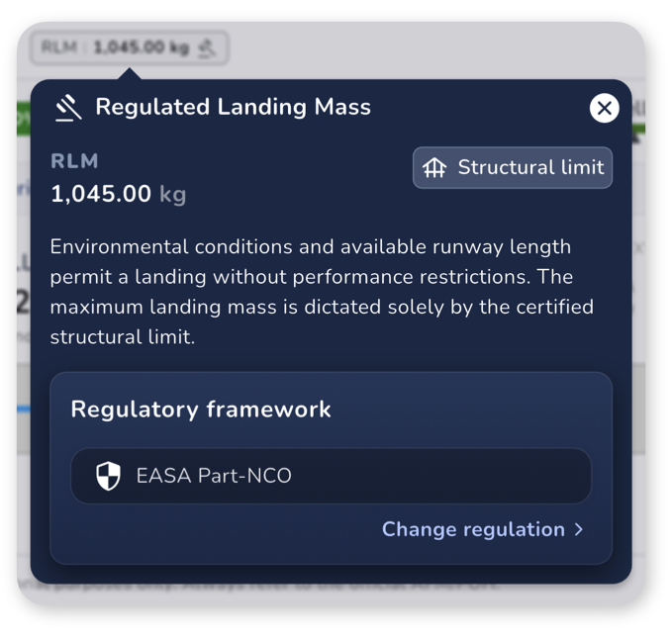Click the blurred disclaimer text below the popover
This screenshot has height=637, width=672.
click(257, 587)
